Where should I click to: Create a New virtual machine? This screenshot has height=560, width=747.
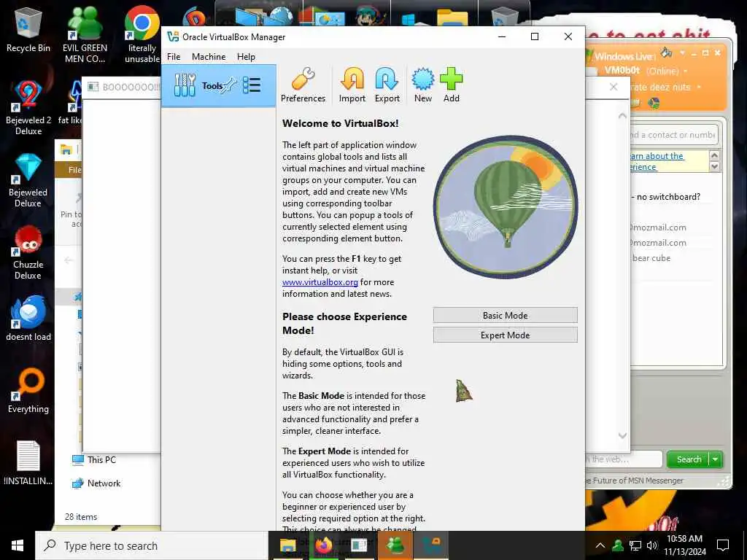tap(423, 85)
